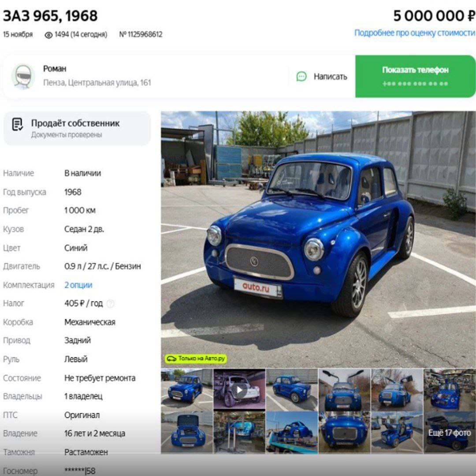
Task: Click the Продаёт собственник info panel
Action: 77,128
